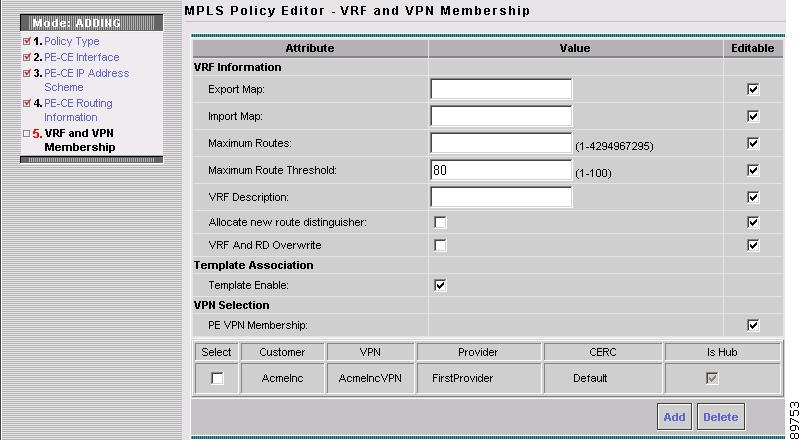
Task: Click the checkmark icon beside PE-CE IP Address Scheme
Action: coord(27,73)
